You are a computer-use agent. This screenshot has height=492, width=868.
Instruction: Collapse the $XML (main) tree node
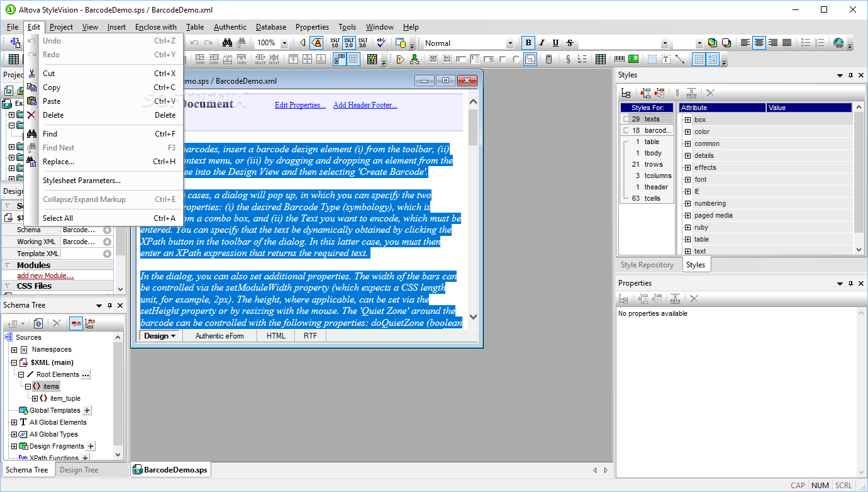coord(14,362)
